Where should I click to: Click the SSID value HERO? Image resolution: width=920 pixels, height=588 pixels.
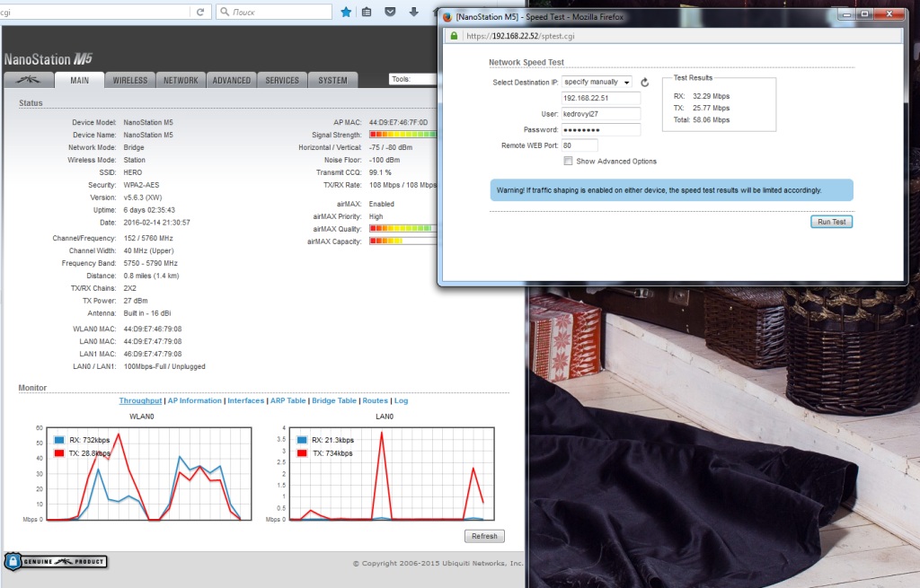tap(133, 172)
